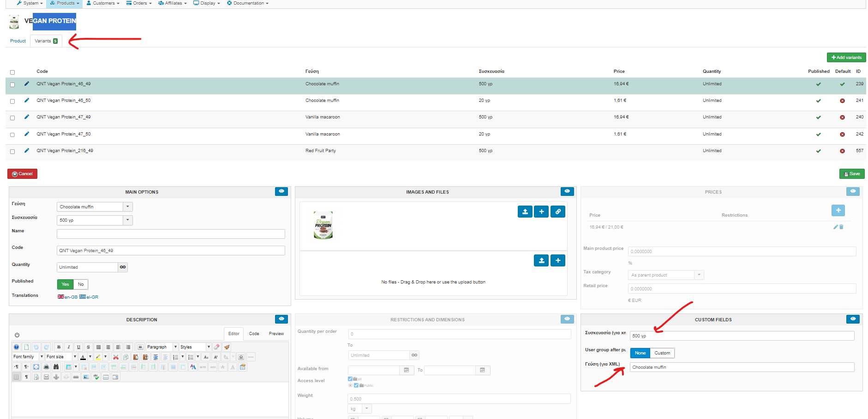Select checkbox for QNT Vegan Protein_46_49
Viewport: 868px width, 419px height.
(12, 84)
